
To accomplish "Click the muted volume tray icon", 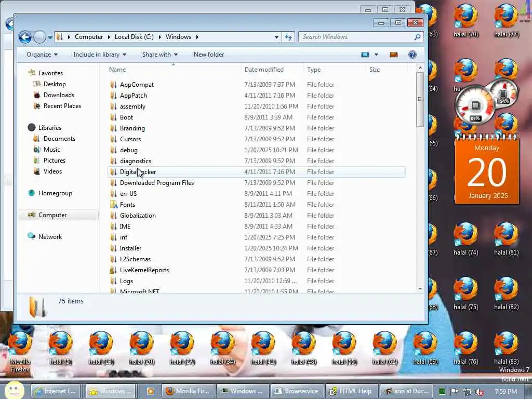I will [480, 392].
